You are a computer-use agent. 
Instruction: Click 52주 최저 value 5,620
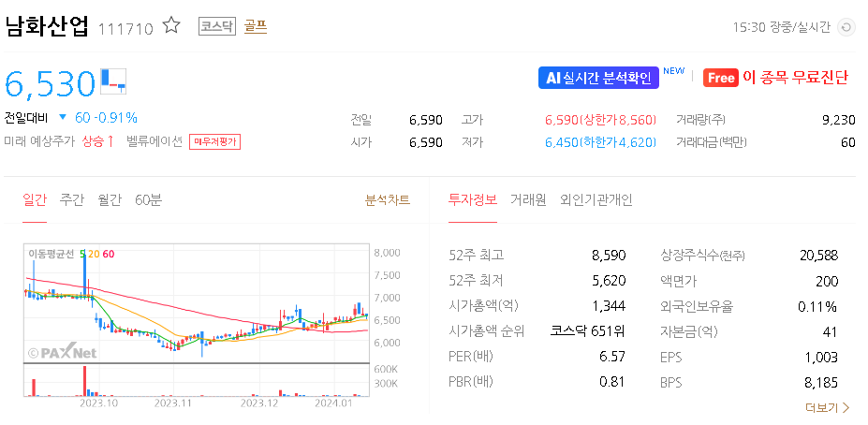[x=609, y=281]
